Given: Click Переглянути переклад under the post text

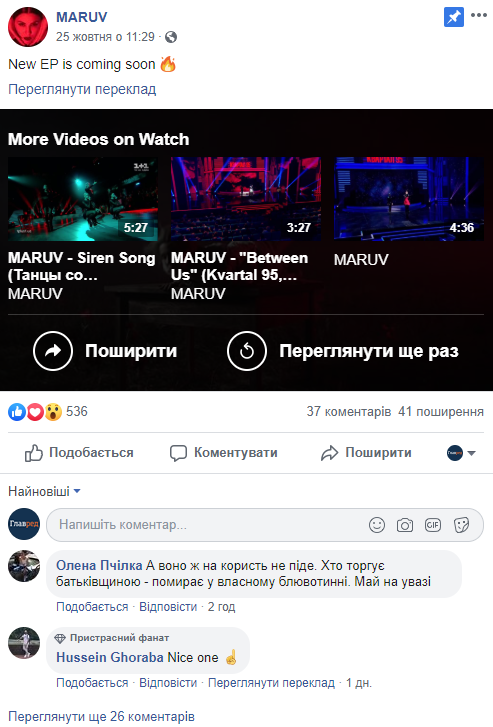Looking at the screenshot, I should coord(82,89).
